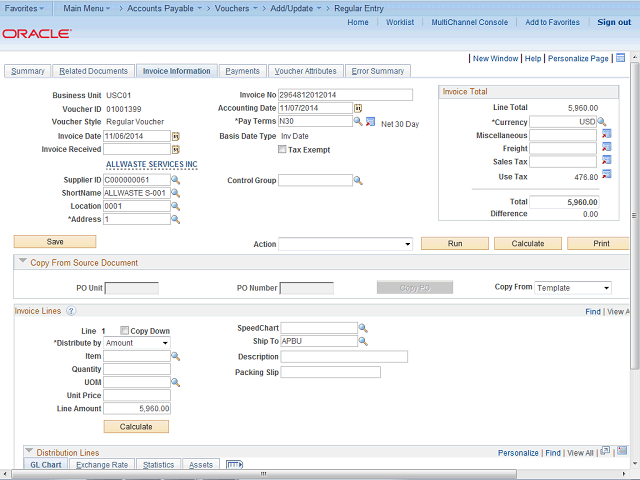
Task: Click the Supplier ID lookup magnifier
Action: 175,180
